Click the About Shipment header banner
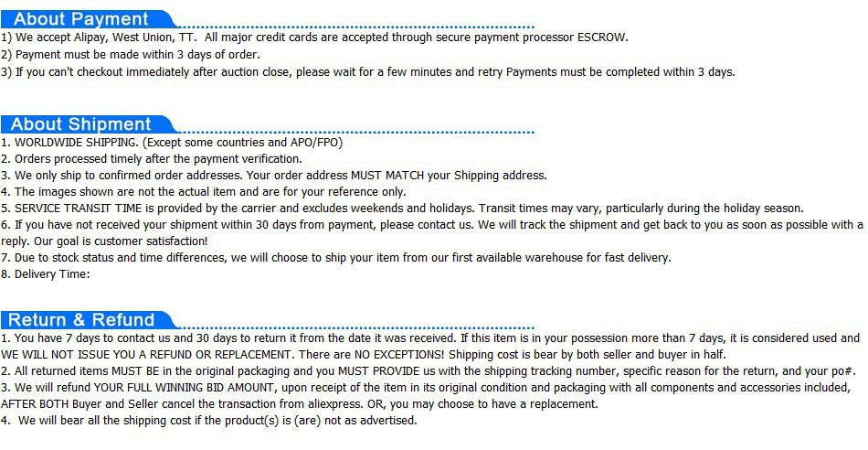The height and width of the screenshot is (450, 868). coord(89,123)
